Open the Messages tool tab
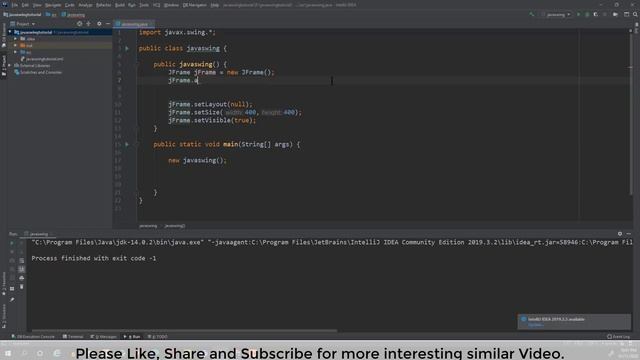This screenshot has height=360, width=640. [x=104, y=337]
